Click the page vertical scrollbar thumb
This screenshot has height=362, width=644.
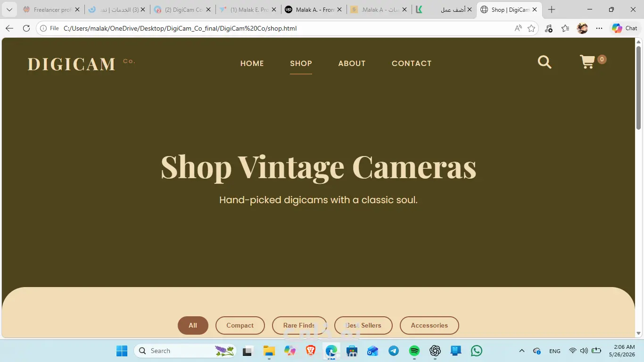(x=639, y=88)
